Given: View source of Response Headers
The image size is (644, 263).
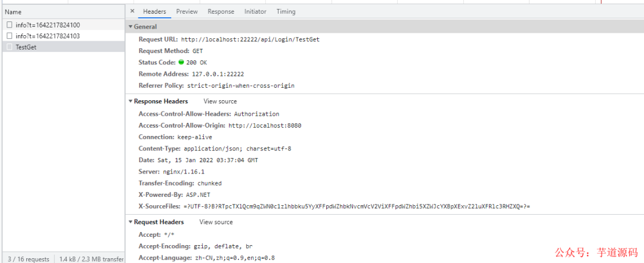Looking at the screenshot, I should point(220,101).
